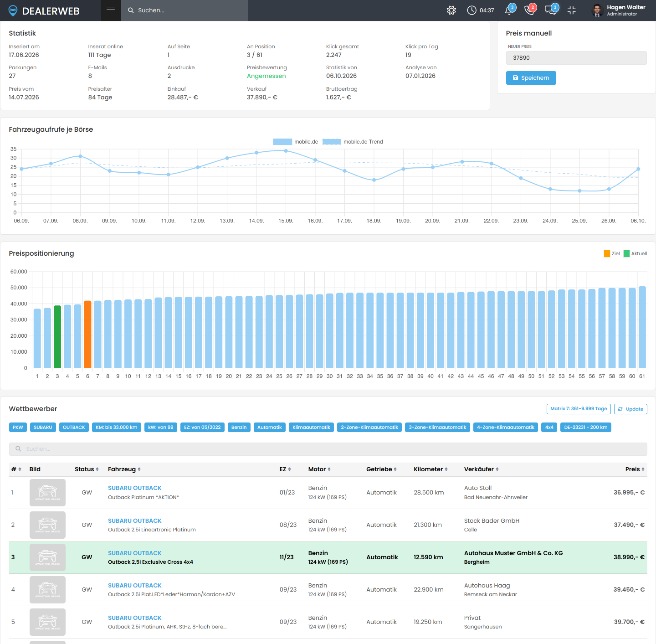656x644 pixels.
Task: Click the PKW filter tag
Action: tap(18, 428)
